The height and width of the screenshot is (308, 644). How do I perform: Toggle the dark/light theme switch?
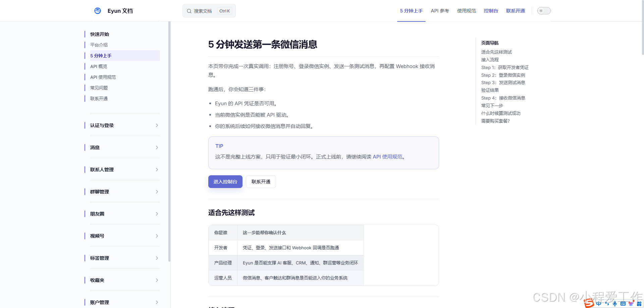click(x=544, y=11)
